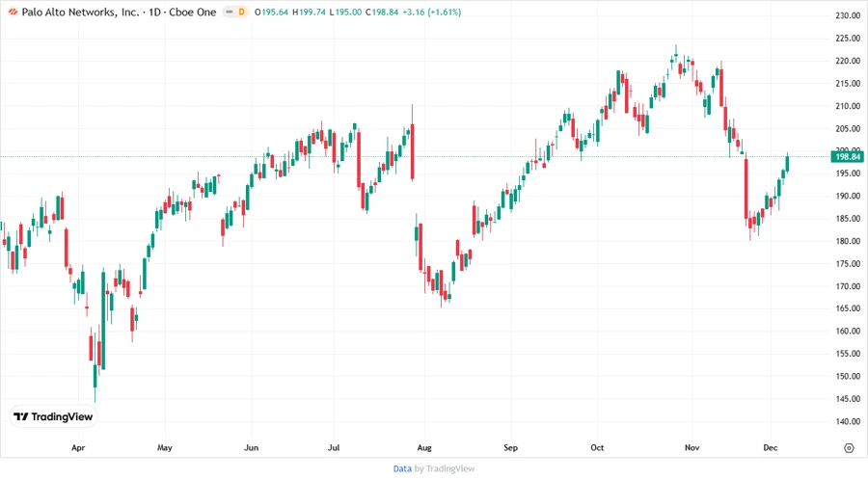The height and width of the screenshot is (480, 868).
Task: Click the close value C198.84
Action: (x=382, y=13)
